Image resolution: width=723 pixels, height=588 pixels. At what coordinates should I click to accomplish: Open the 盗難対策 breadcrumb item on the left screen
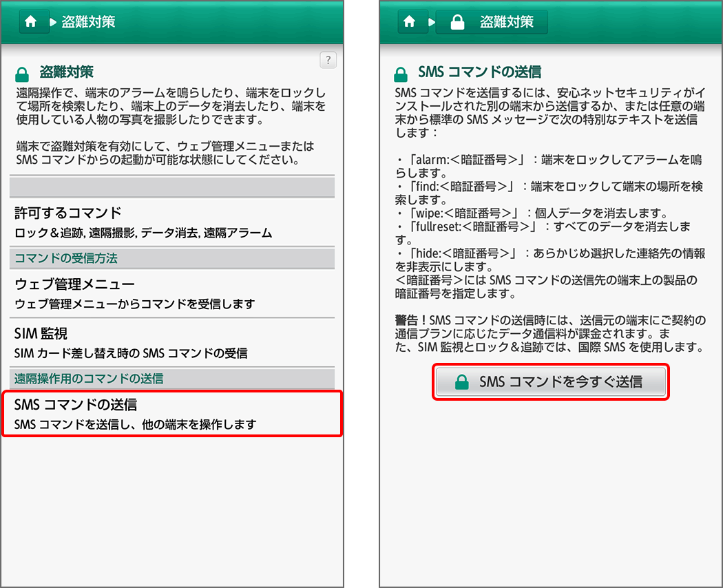click(x=88, y=21)
